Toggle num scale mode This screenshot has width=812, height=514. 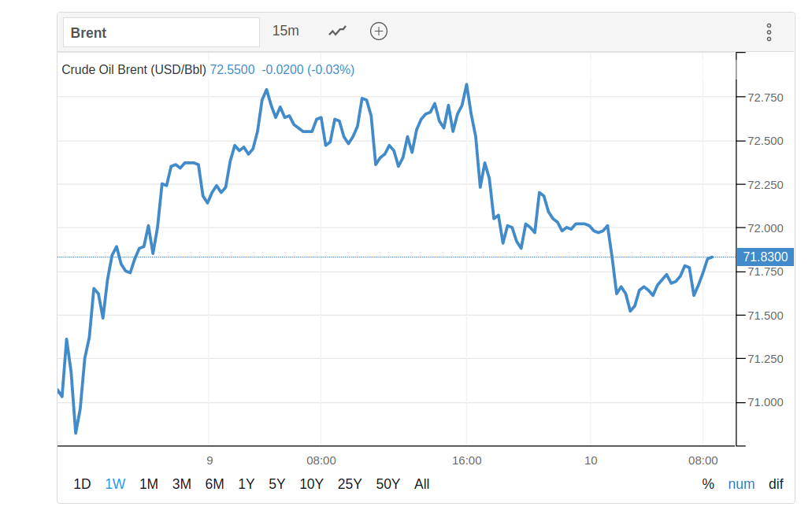tap(741, 484)
